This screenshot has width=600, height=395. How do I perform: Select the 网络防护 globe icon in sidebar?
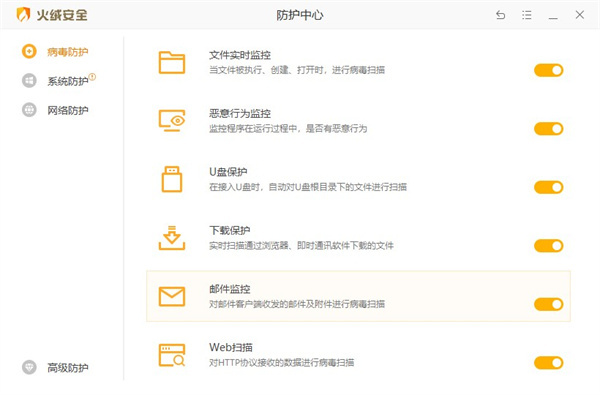(x=29, y=110)
